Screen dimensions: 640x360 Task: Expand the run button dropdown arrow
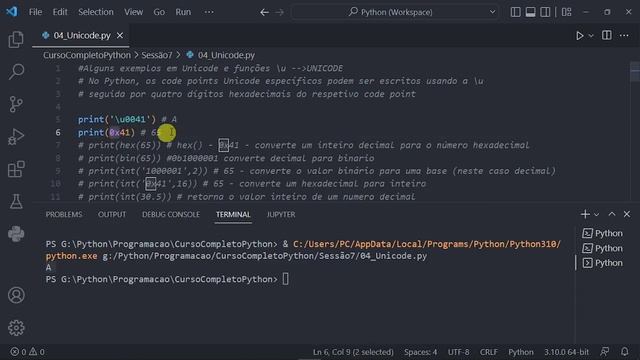coord(591,36)
